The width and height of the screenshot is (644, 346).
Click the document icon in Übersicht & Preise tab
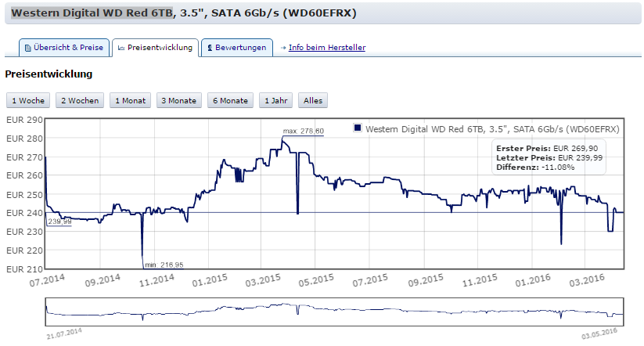[28, 48]
